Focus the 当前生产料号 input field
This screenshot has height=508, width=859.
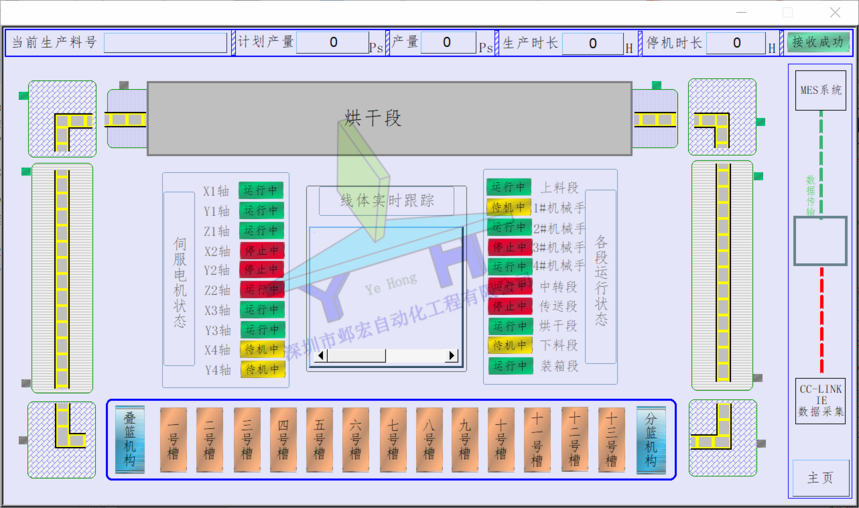pyautogui.click(x=165, y=43)
